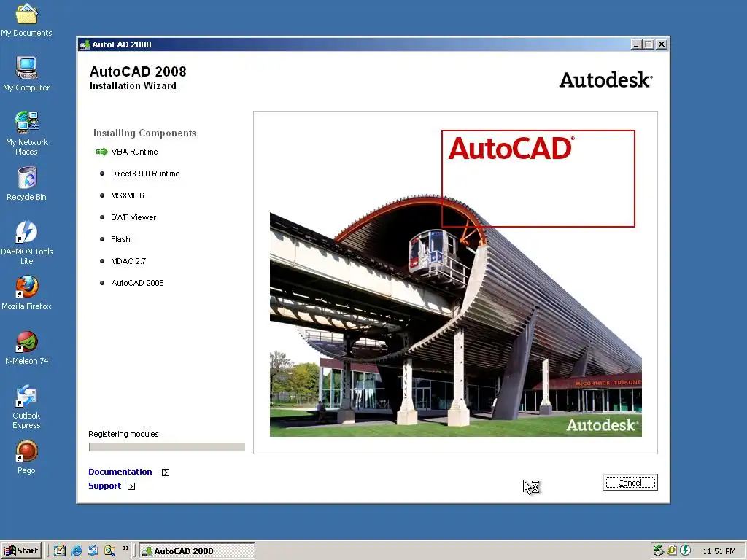Viewport: 747px width, 560px height.
Task: Click the taskbar clock showing 11:51 PM
Action: (x=719, y=551)
